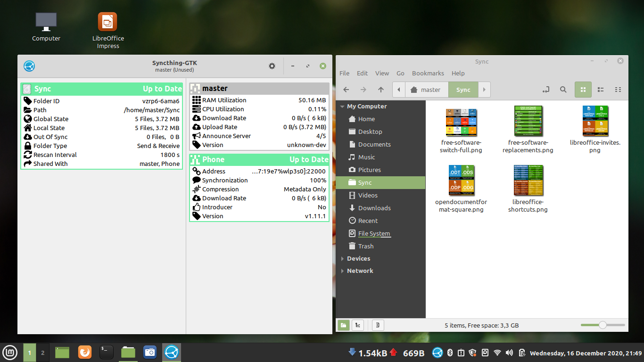The height and width of the screenshot is (362, 644).
Task: Open the Edit menu
Action: [362, 74]
